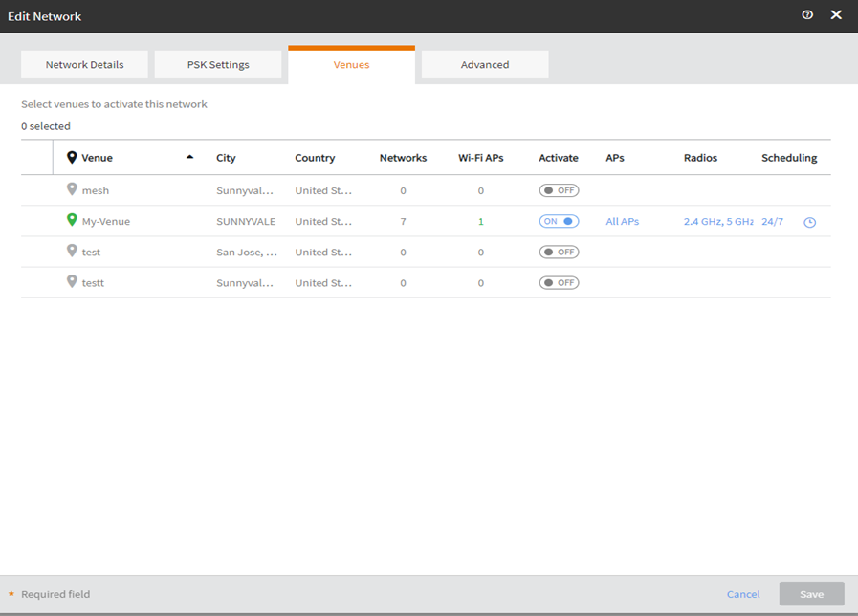The width and height of the screenshot is (858, 616).
Task: Click the gray pin icon beside mesh
Action: [72, 190]
